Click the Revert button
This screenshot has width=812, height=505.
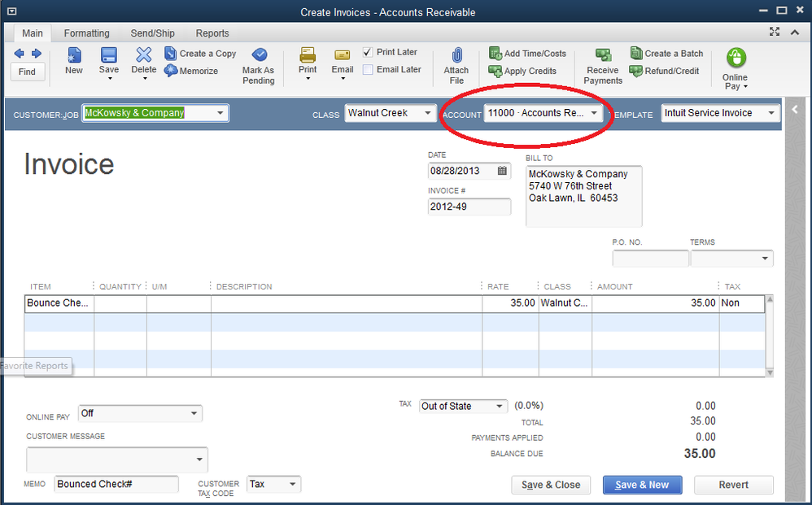[733, 485]
